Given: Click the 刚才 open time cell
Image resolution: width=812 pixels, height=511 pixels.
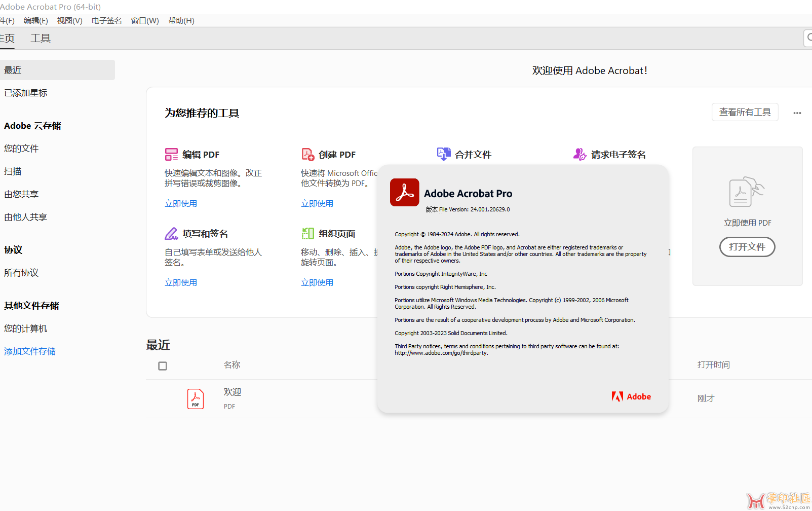Looking at the screenshot, I should [x=706, y=398].
